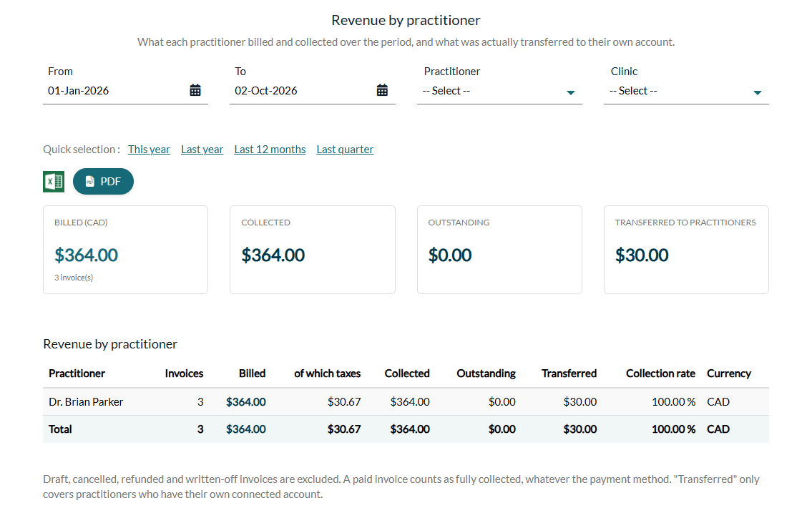Open Dr. Brian Parker's billed $364.00 amount
The height and width of the screenshot is (513, 812).
point(246,402)
